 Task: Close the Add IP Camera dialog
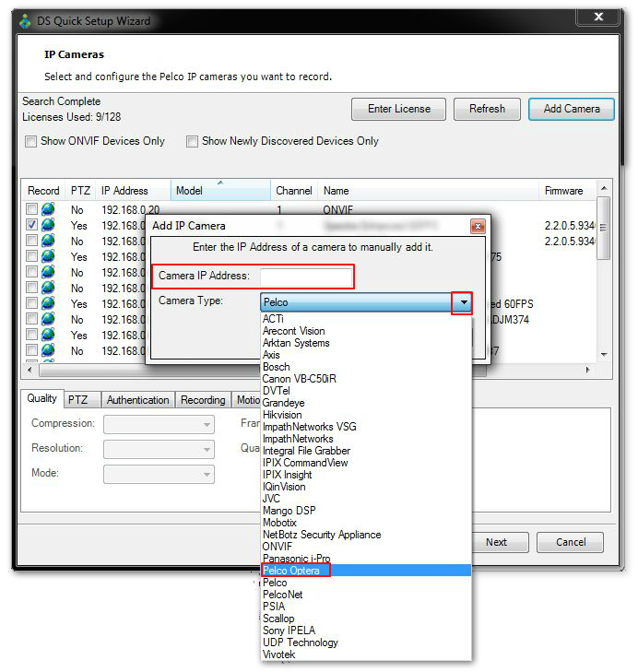point(478,226)
